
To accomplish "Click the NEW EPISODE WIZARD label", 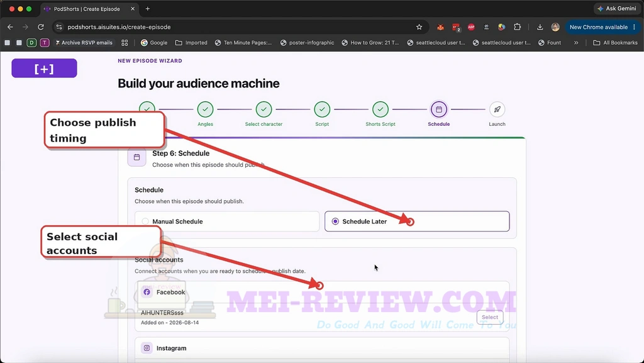I will 150,61.
